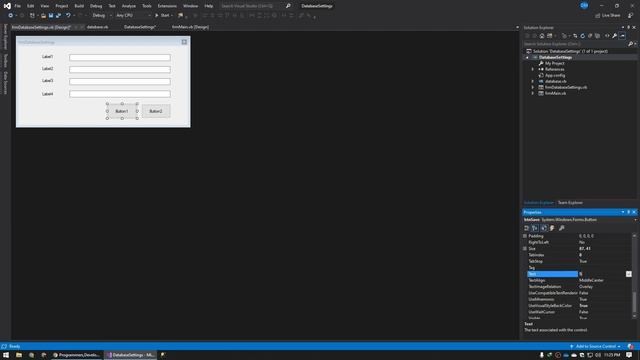Click the Categorized view icon in Properties

[527, 228]
